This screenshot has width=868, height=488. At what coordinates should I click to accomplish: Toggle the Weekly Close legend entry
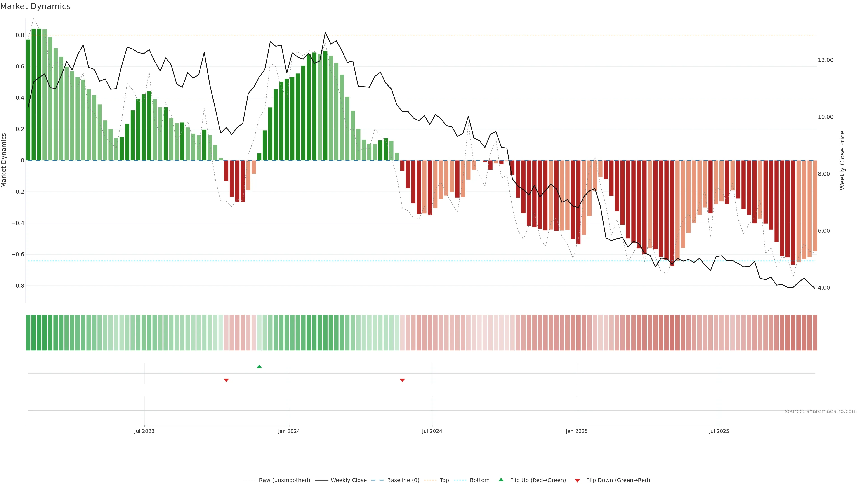click(348, 480)
